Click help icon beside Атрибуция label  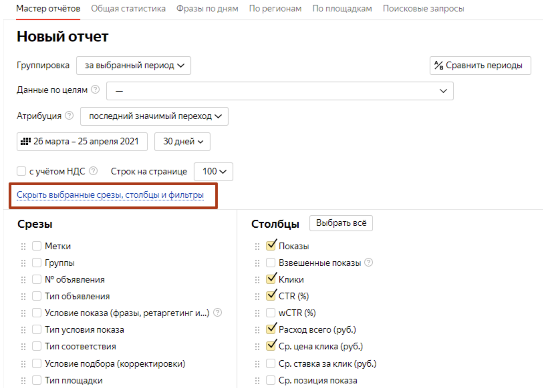click(x=69, y=116)
